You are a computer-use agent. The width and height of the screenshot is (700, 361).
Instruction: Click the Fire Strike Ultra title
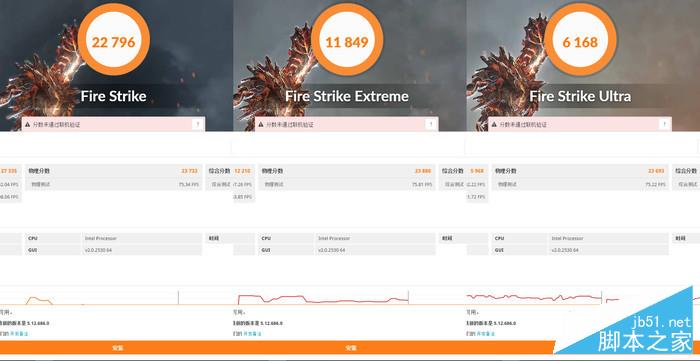click(580, 96)
